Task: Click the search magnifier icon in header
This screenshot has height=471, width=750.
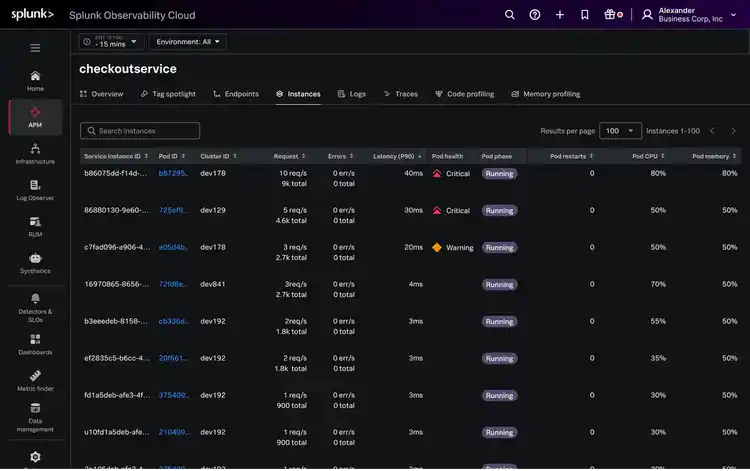Action: (509, 15)
